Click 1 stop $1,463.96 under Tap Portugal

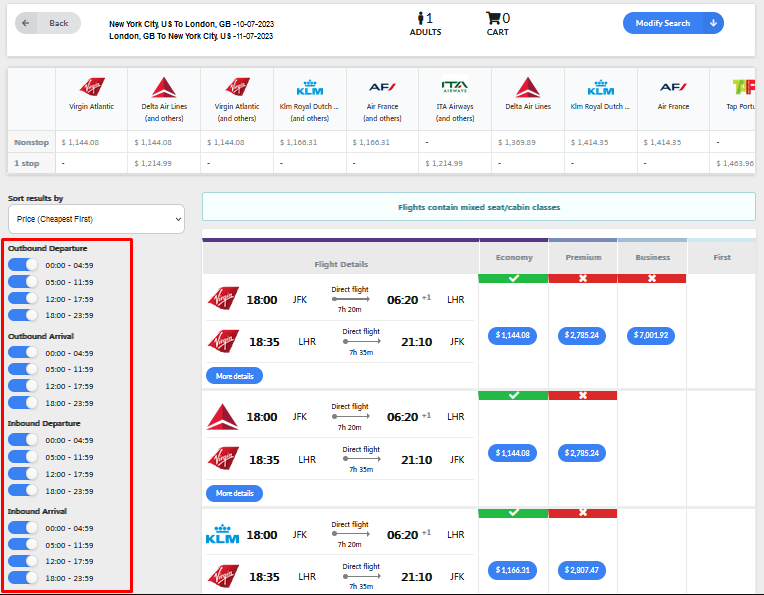(735, 163)
